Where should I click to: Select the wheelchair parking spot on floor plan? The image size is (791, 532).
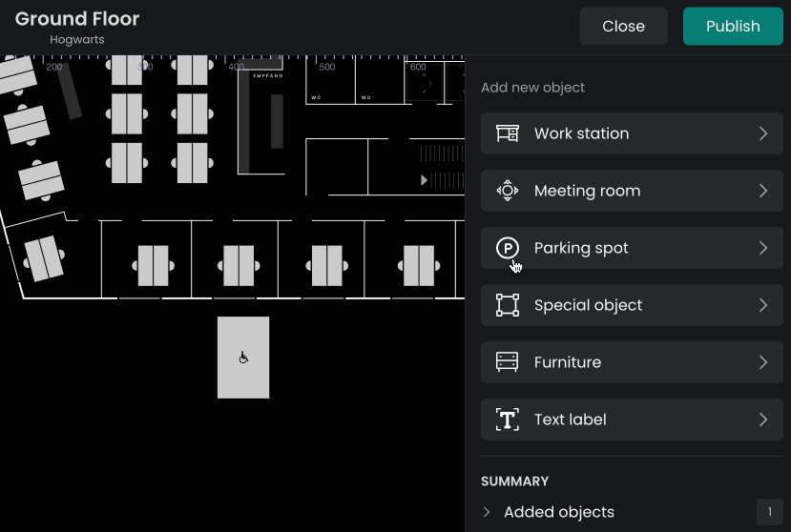coord(243,358)
